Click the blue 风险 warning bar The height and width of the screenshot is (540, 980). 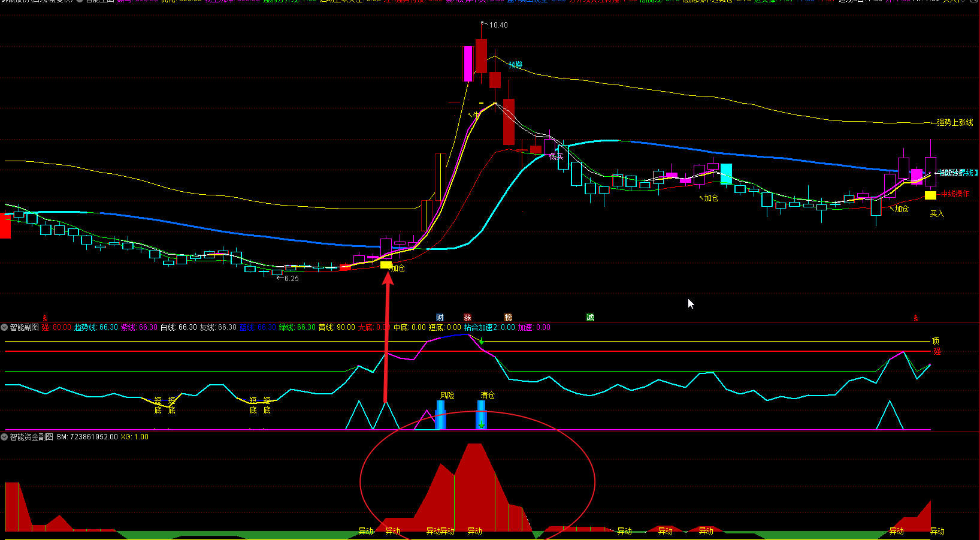[x=441, y=415]
